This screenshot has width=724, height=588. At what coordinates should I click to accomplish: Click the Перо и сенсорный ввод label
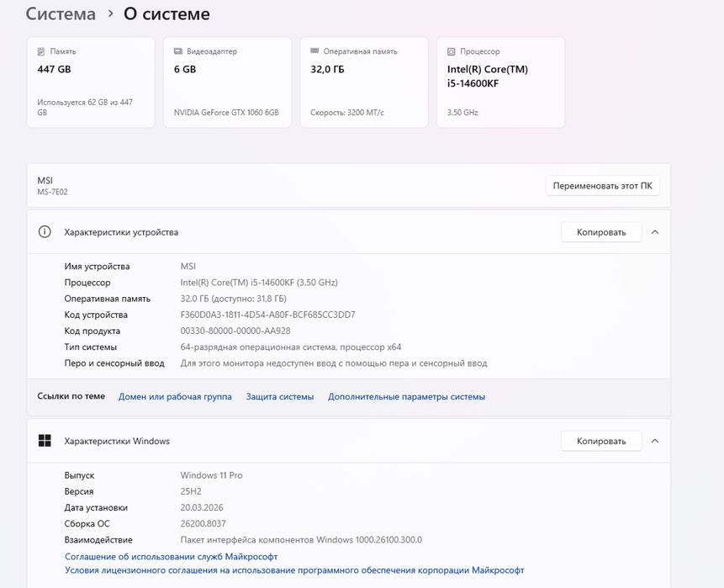114,363
